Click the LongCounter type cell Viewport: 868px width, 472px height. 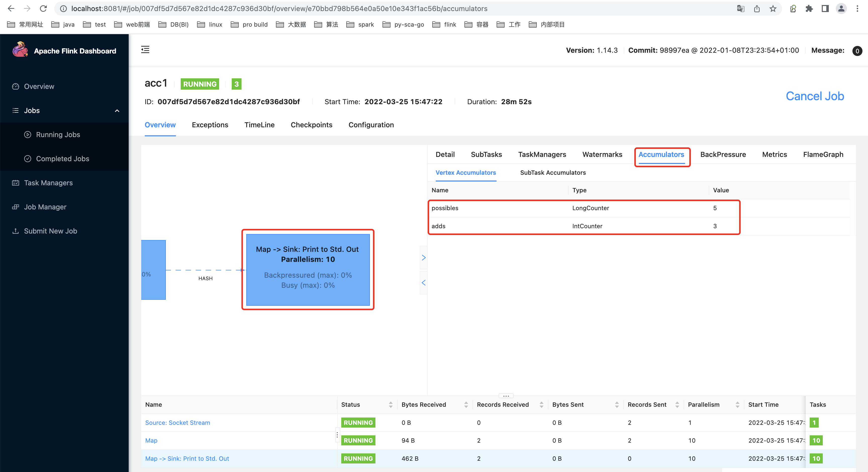click(591, 208)
